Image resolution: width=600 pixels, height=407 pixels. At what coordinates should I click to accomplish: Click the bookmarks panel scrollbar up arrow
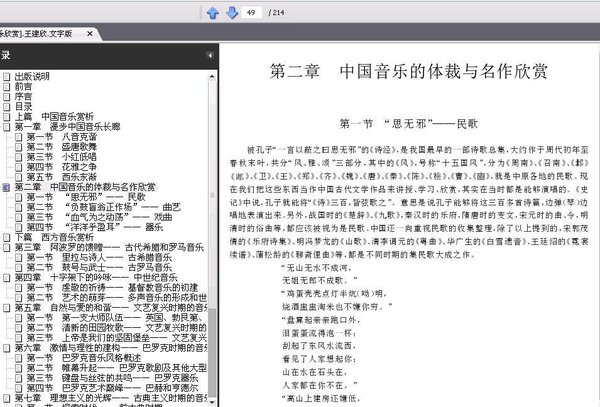(x=212, y=77)
